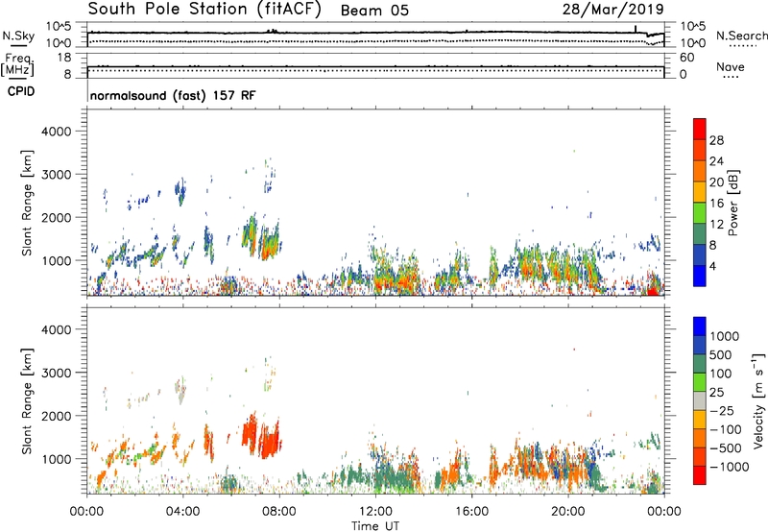Click the noise spike near 23:00 in sky noise plot

pos(636,29)
